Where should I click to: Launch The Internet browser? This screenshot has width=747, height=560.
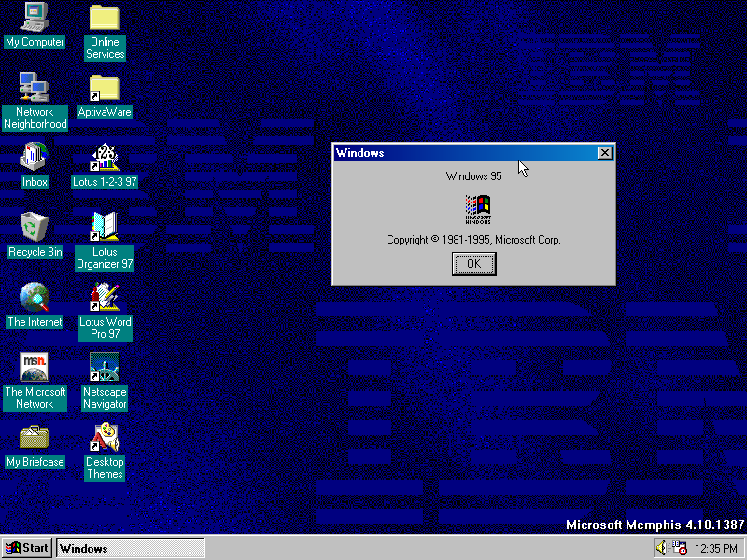pos(35,295)
